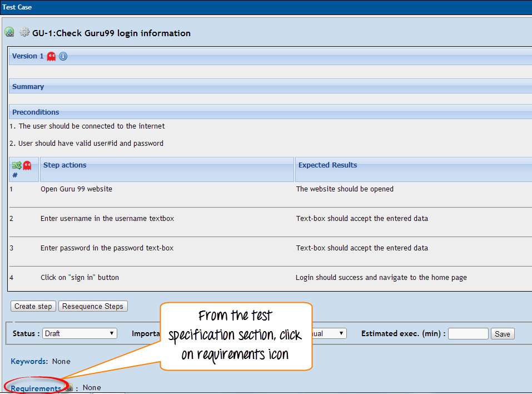This screenshot has height=394, width=532.
Task: Click the red ghost icon in steps table header
Action: pos(27,165)
